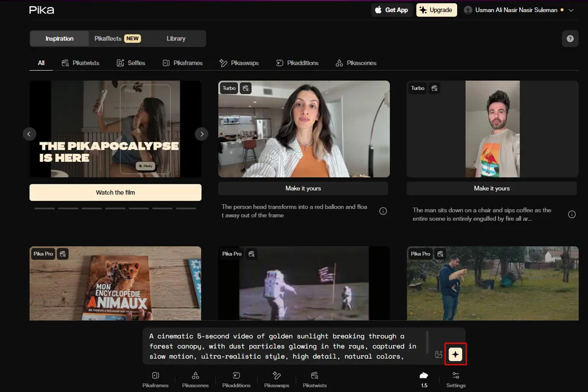Click the user avatar icon
Image resolution: width=588 pixels, height=392 pixels.
point(468,10)
